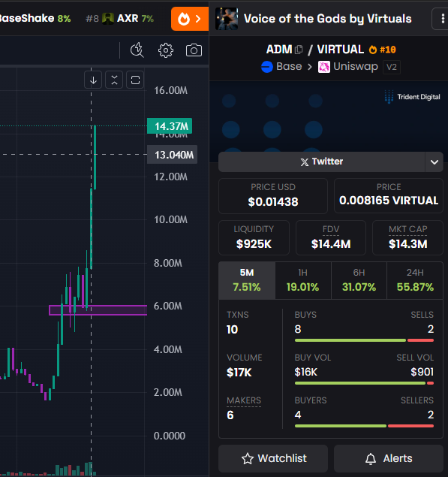Click the TXNS count 10

coord(233,330)
